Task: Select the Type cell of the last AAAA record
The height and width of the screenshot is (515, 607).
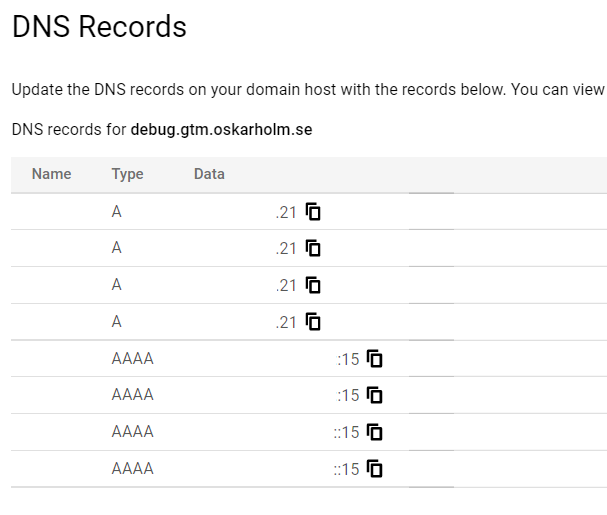Action: [133, 468]
